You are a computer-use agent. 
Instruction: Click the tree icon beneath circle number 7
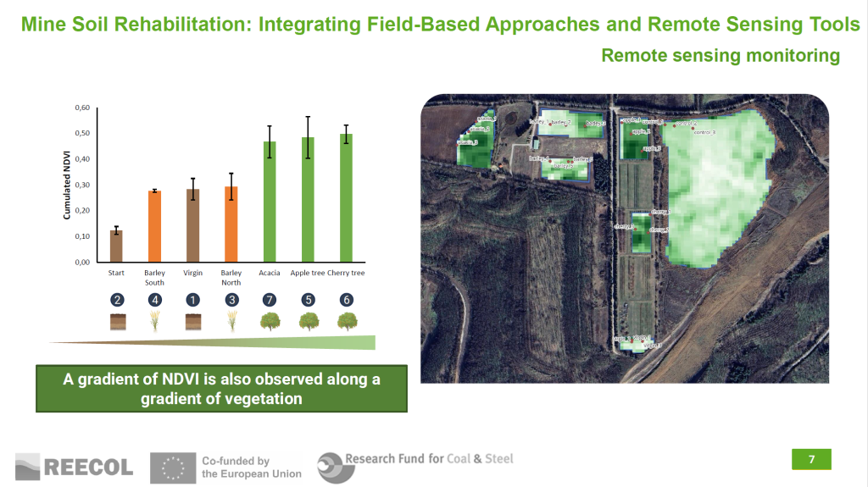tap(270, 321)
